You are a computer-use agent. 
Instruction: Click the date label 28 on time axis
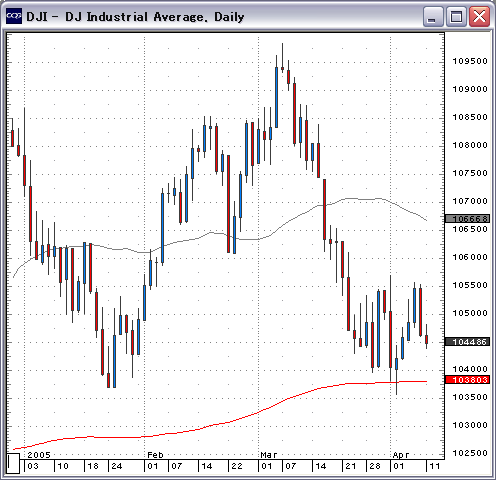click(x=375, y=466)
